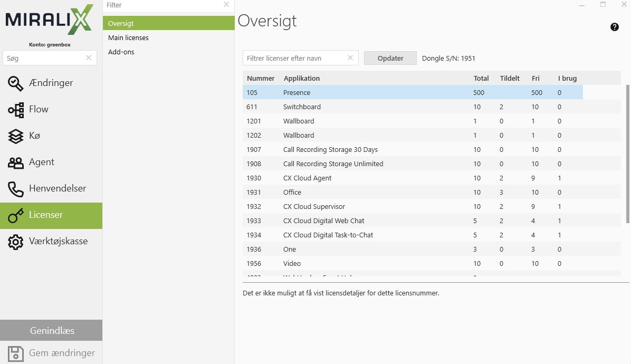Click the Kø stacked layers icon
Viewport: 631px width, 364px height.
tap(16, 136)
